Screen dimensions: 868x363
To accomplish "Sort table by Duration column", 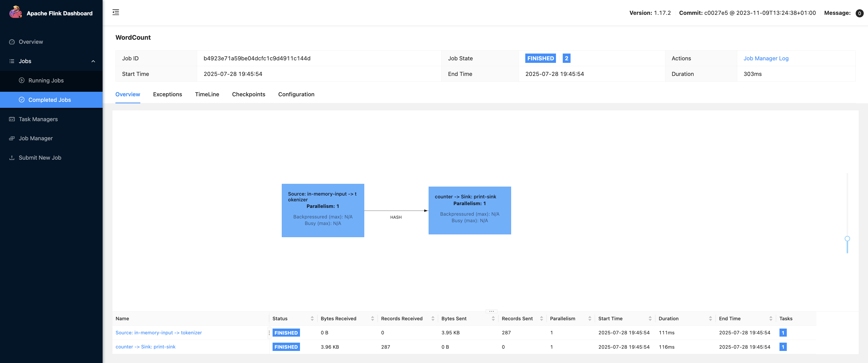I will tap(710, 319).
